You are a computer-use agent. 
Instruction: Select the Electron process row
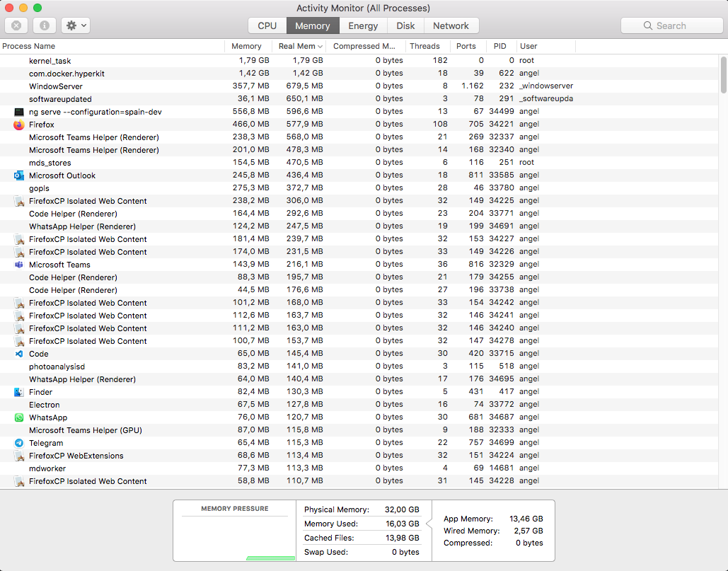coord(360,404)
